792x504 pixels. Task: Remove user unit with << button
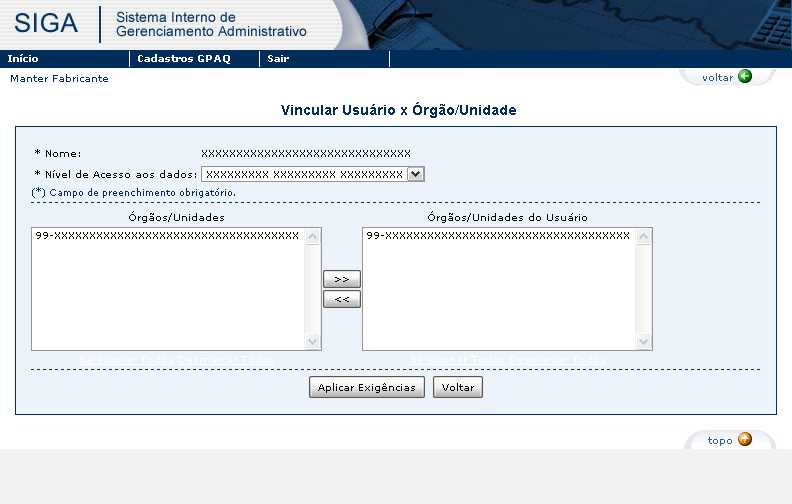pos(342,299)
